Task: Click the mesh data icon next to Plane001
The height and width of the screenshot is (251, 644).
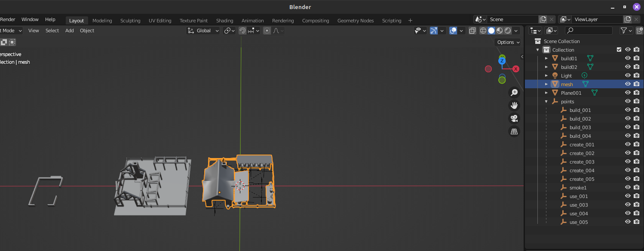Action: click(x=595, y=93)
